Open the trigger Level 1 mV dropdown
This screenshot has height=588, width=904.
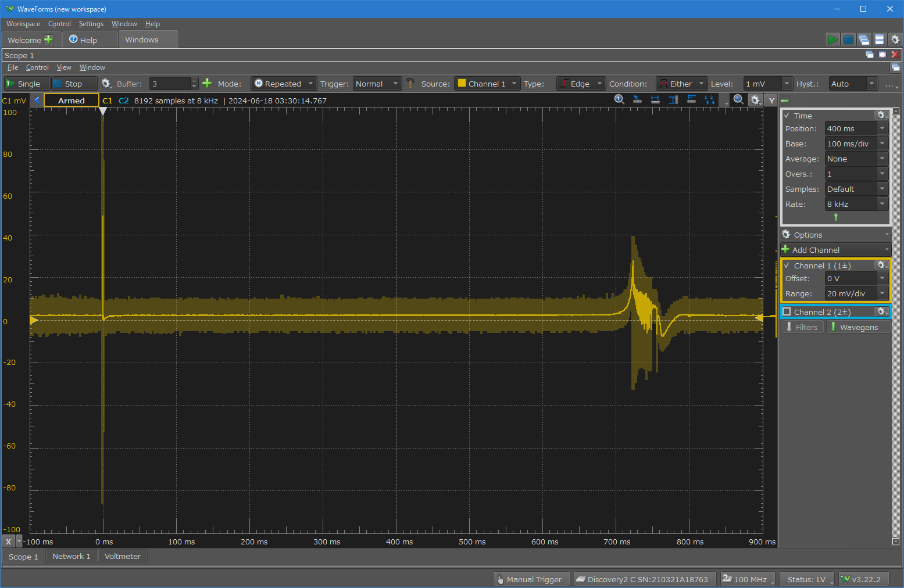coord(768,84)
